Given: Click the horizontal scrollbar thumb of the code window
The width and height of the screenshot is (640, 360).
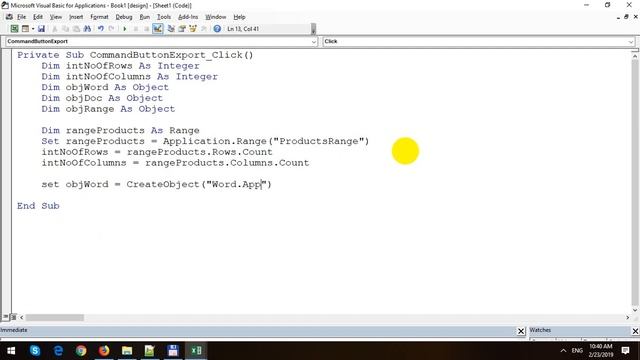Looking at the screenshot, I should click(x=55, y=317).
